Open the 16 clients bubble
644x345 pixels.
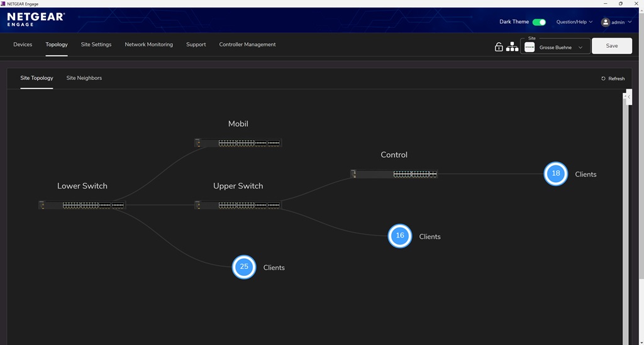tap(399, 236)
